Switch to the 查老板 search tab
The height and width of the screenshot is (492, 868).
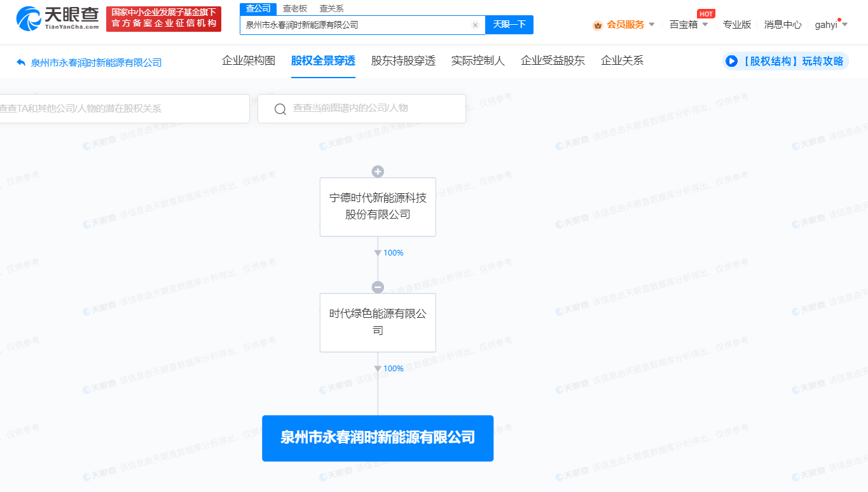pyautogui.click(x=296, y=8)
